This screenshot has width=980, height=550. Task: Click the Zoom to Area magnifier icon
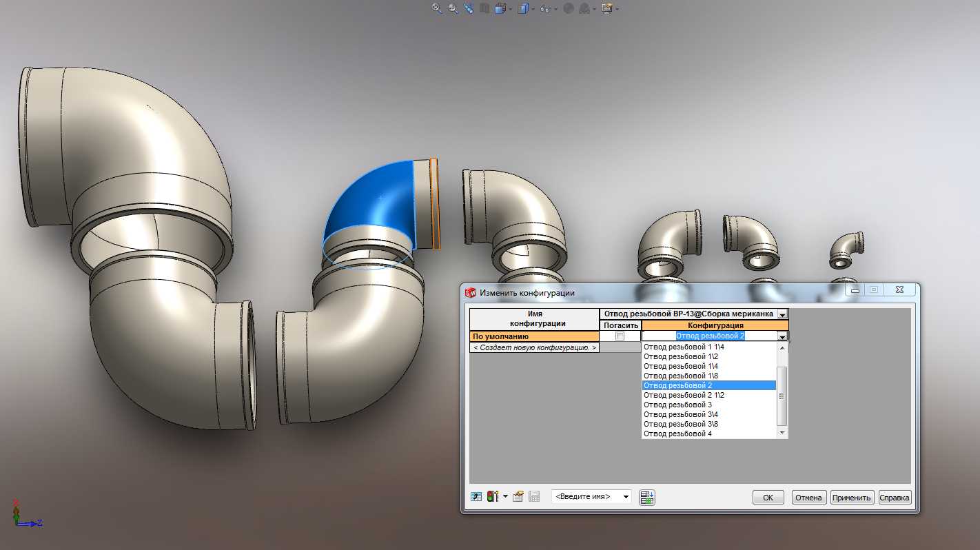tap(453, 8)
